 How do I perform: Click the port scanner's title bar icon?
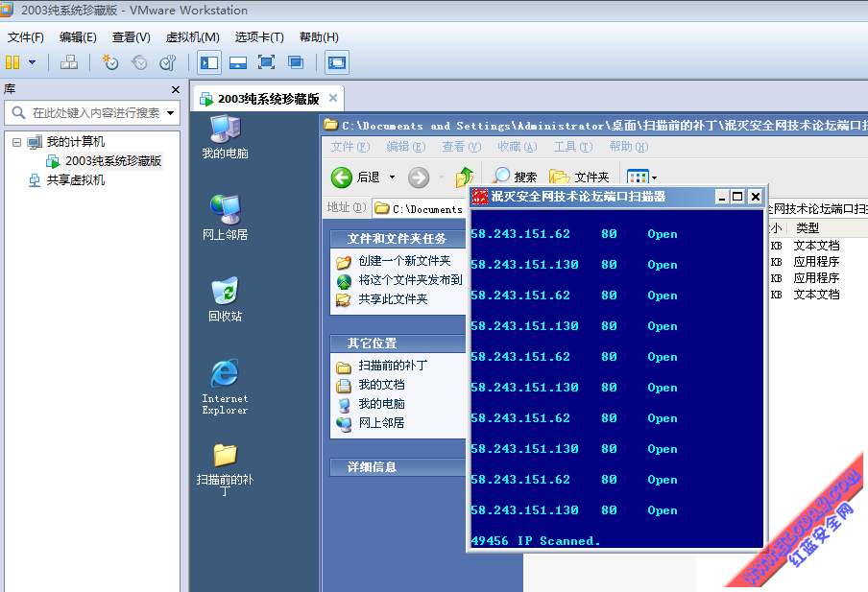click(480, 197)
